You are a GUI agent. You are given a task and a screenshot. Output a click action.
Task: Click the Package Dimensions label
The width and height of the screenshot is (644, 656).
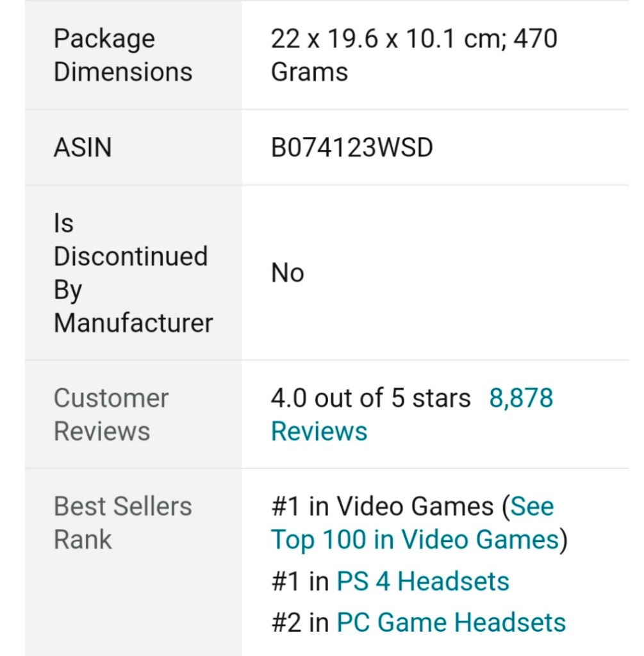pyautogui.click(x=123, y=55)
